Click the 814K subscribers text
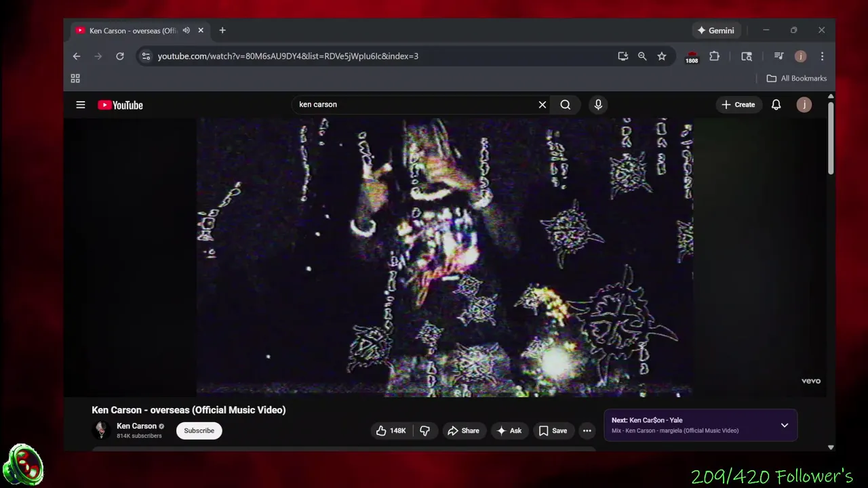868x488 pixels. coord(139,436)
